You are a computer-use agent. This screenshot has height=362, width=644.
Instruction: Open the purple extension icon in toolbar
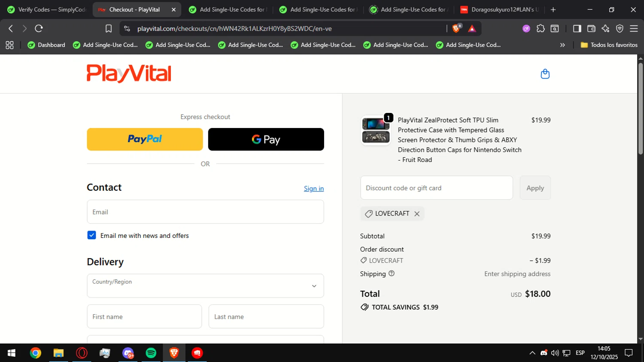click(x=526, y=28)
